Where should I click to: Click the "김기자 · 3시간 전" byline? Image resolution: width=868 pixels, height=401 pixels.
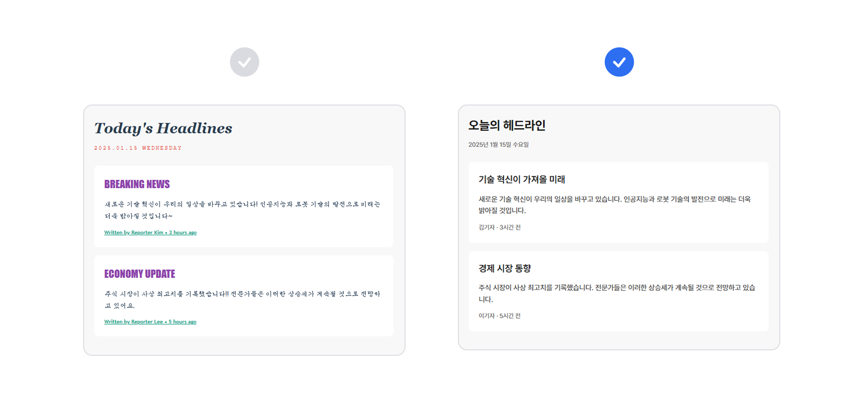tap(500, 227)
